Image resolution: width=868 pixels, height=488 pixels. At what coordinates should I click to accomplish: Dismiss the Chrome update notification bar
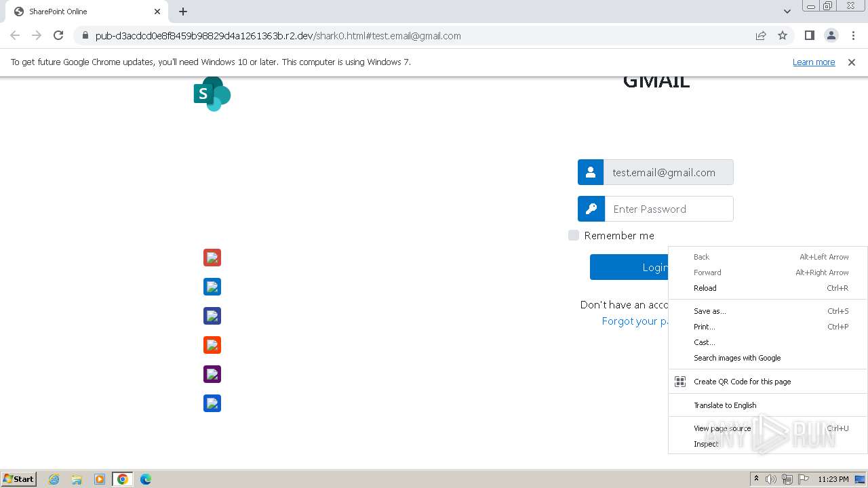852,62
